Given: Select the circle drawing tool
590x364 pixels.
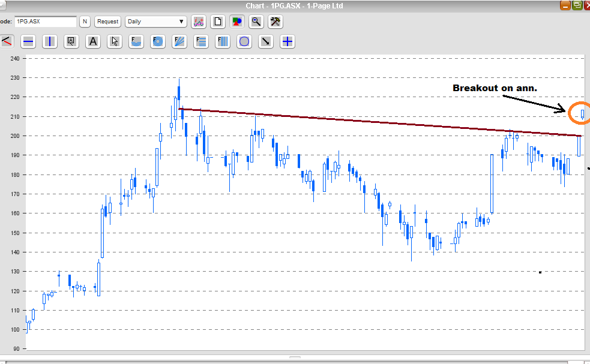Looking at the screenshot, I should click(244, 41).
